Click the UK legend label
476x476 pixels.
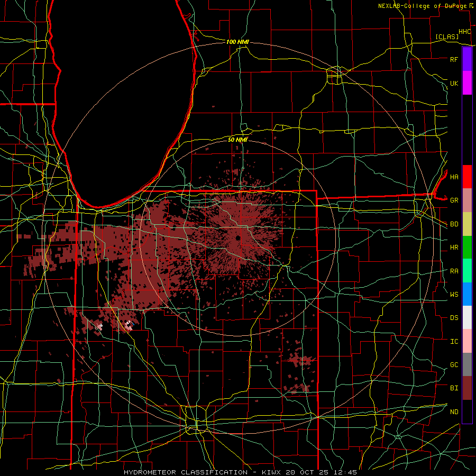pyautogui.click(x=454, y=83)
